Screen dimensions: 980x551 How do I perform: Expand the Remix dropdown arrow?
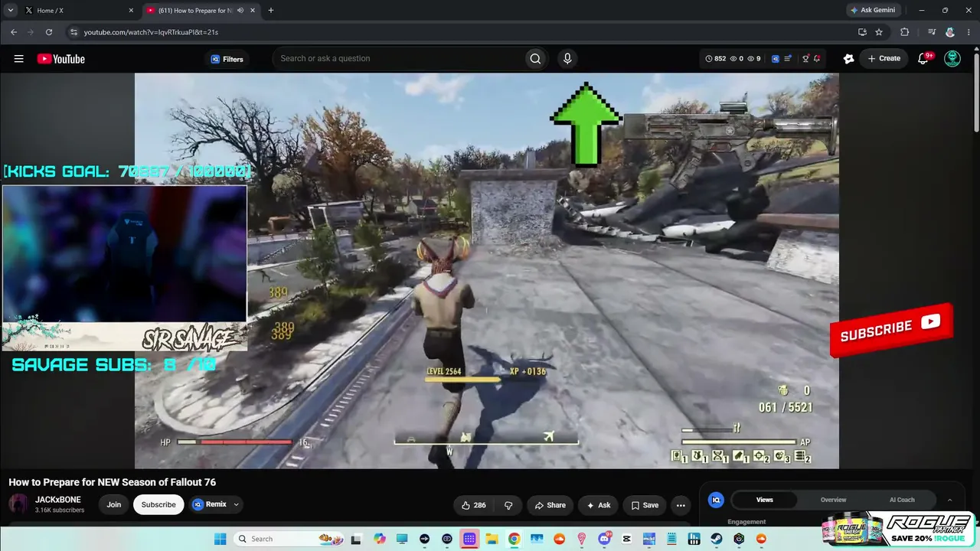click(x=237, y=504)
